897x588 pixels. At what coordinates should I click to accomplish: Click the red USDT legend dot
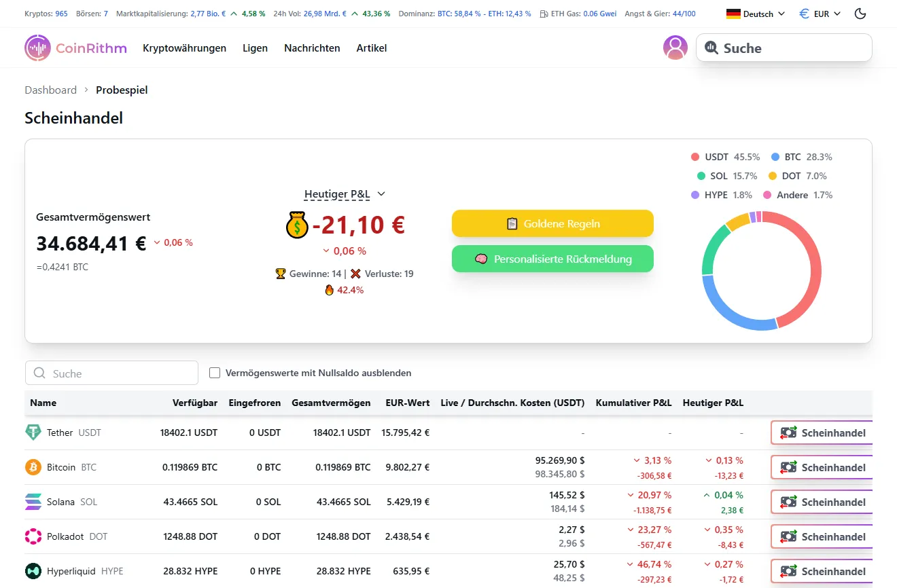pos(695,157)
